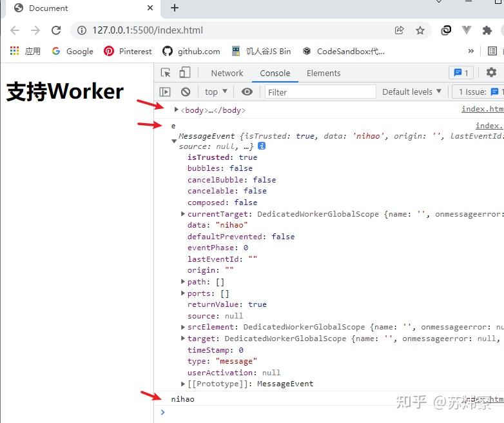Close the Document tab

pos(150,8)
